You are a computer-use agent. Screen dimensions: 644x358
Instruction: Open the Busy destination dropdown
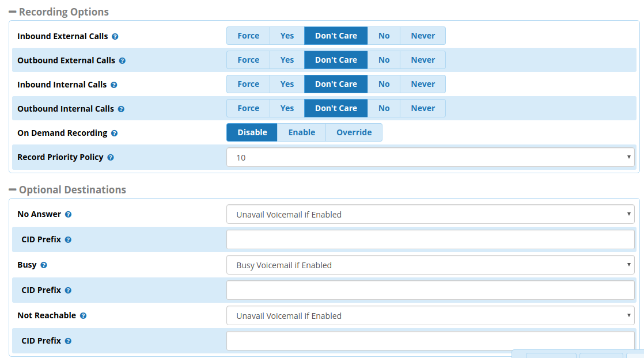[430, 265]
